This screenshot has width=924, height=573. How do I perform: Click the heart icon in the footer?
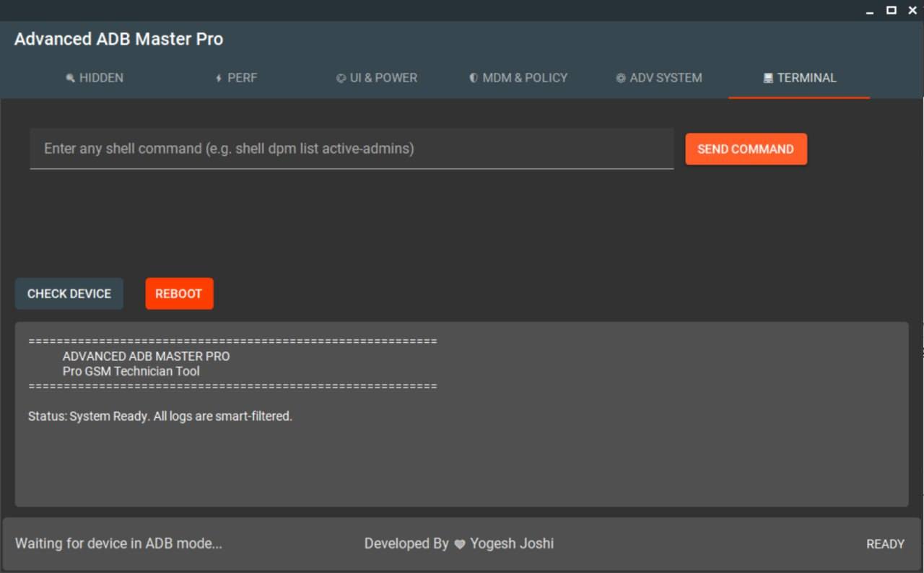point(460,544)
